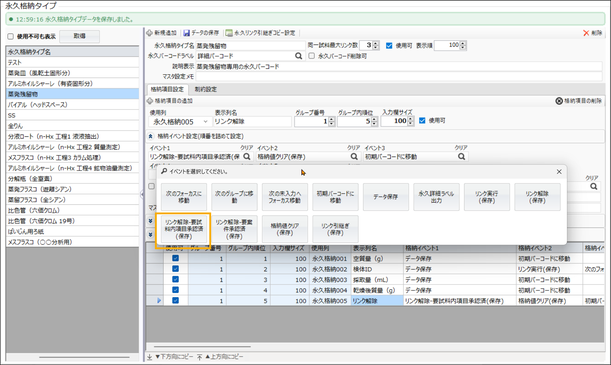This screenshot has height=365, width=611.
Task: Choose リンク解除-要試料内項目承認済(保存) in the popup
Action: pos(184,229)
